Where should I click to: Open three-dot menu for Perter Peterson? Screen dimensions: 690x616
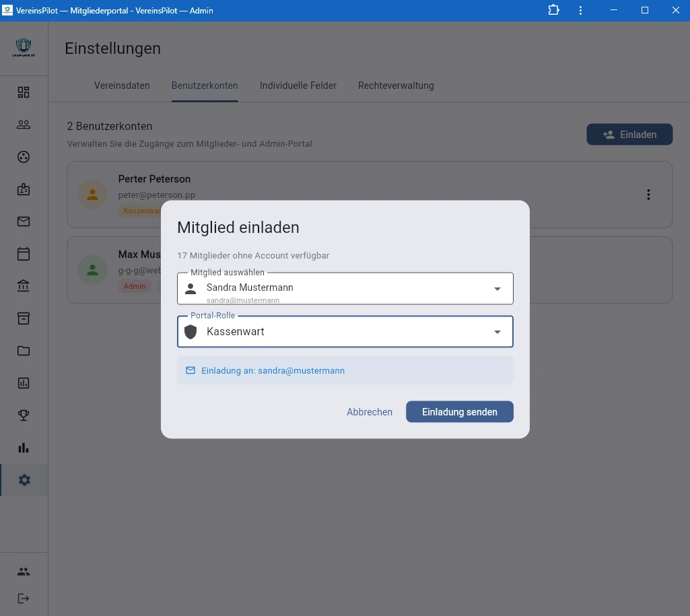pos(648,195)
